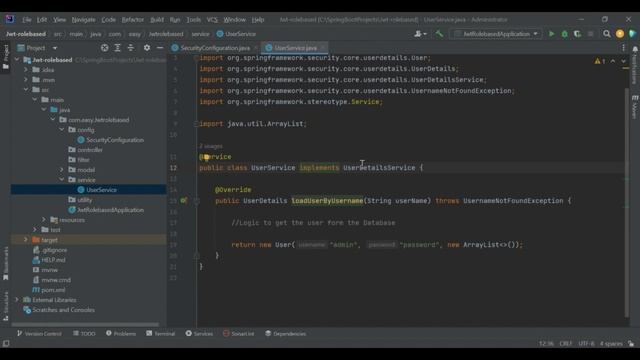Collapse all in Project panel
640x360 pixels.
click(131, 48)
